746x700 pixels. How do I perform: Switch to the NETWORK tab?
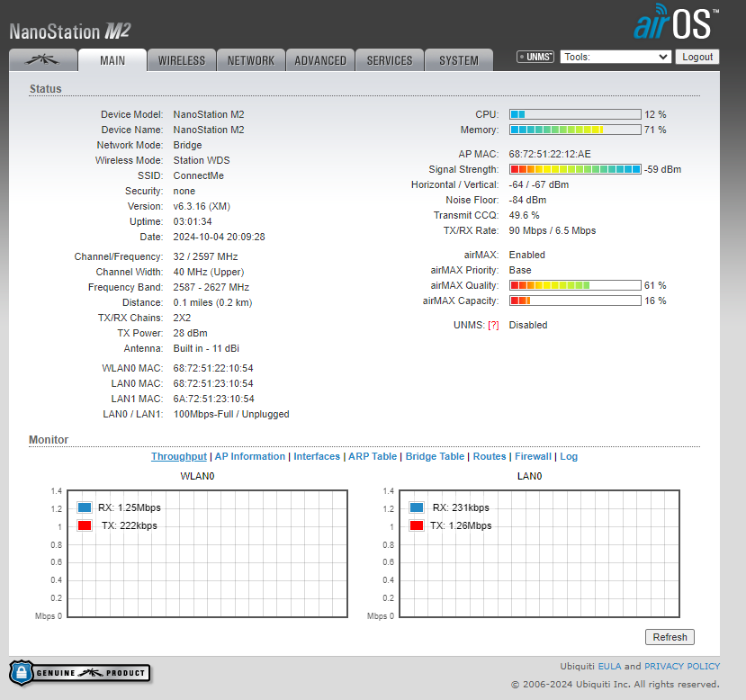251,60
